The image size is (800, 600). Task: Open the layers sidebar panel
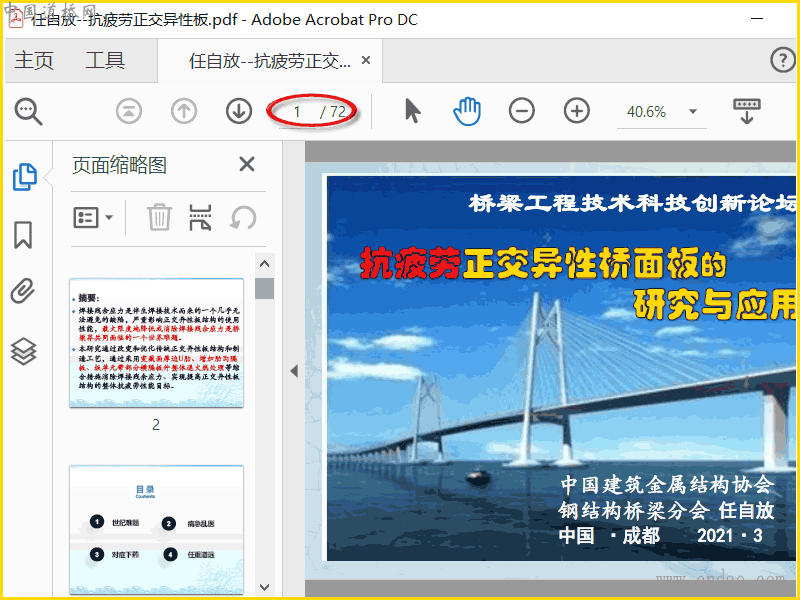[x=23, y=352]
